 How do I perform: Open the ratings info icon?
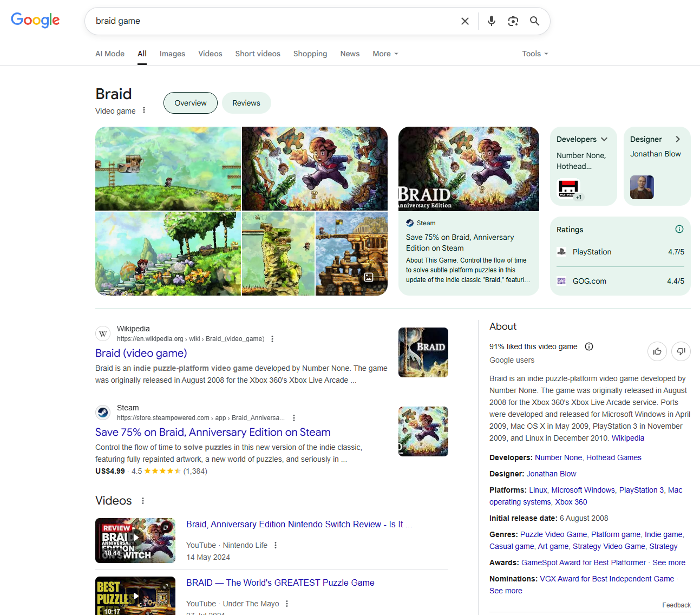tap(679, 229)
